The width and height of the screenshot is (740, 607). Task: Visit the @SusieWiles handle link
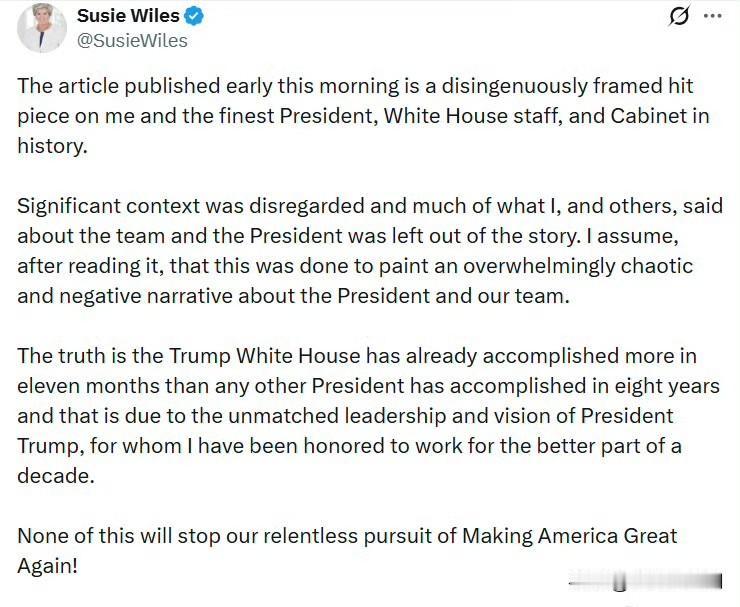click(x=132, y=41)
